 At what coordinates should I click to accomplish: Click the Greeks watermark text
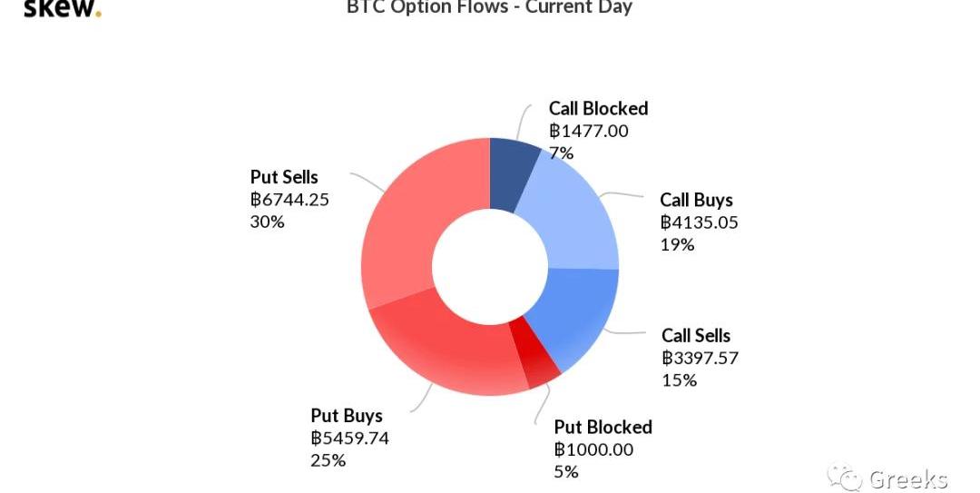pyautogui.click(x=907, y=478)
